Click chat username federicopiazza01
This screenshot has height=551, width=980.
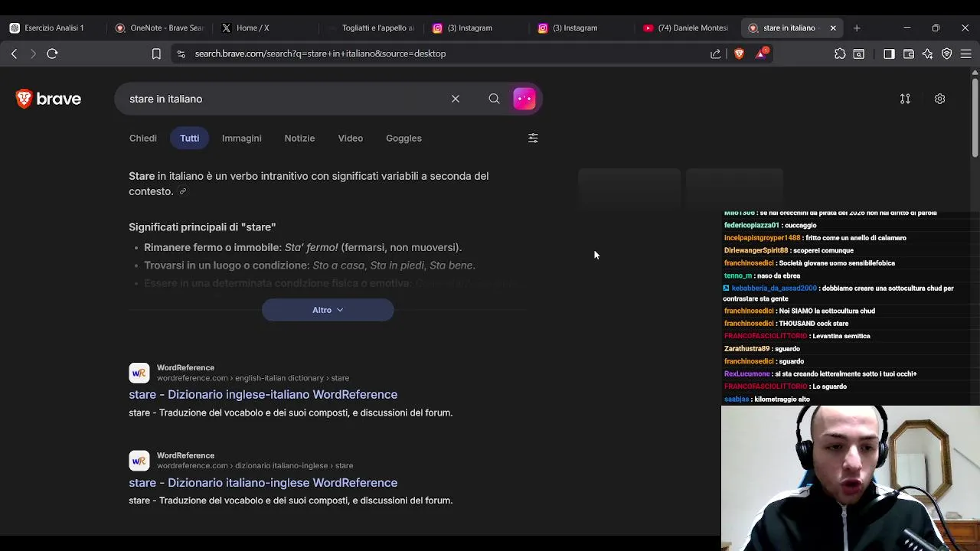[x=752, y=226]
